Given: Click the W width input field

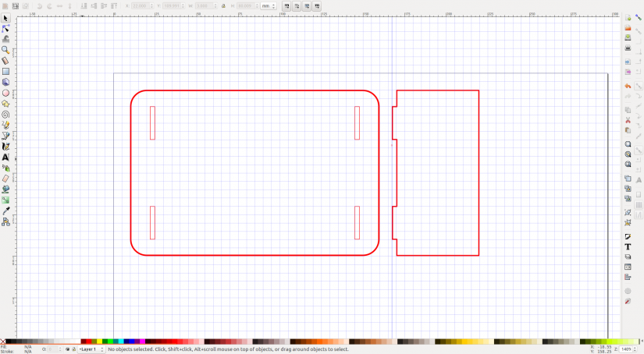Looking at the screenshot, I should 205,6.
